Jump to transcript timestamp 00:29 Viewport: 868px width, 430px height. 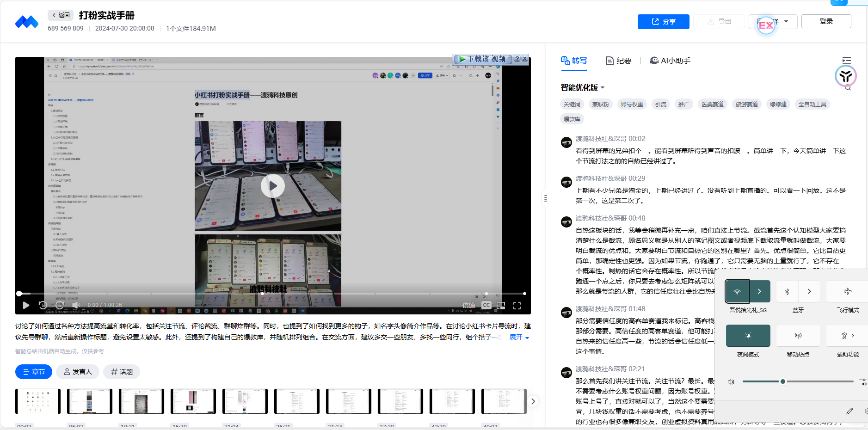(637, 178)
